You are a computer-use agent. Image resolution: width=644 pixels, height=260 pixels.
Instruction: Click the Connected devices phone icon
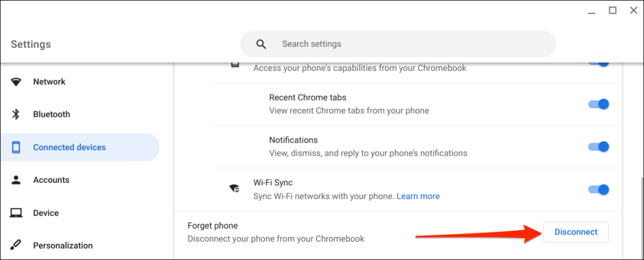[16, 147]
